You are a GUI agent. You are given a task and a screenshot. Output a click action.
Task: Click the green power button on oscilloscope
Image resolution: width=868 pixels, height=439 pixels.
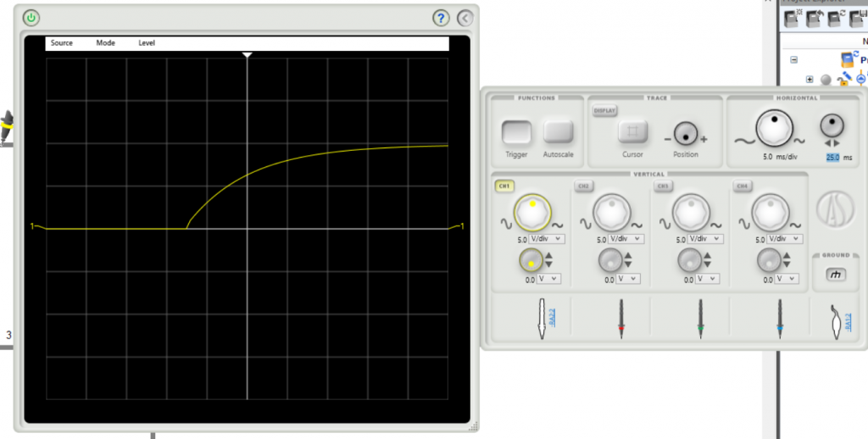coord(31,18)
